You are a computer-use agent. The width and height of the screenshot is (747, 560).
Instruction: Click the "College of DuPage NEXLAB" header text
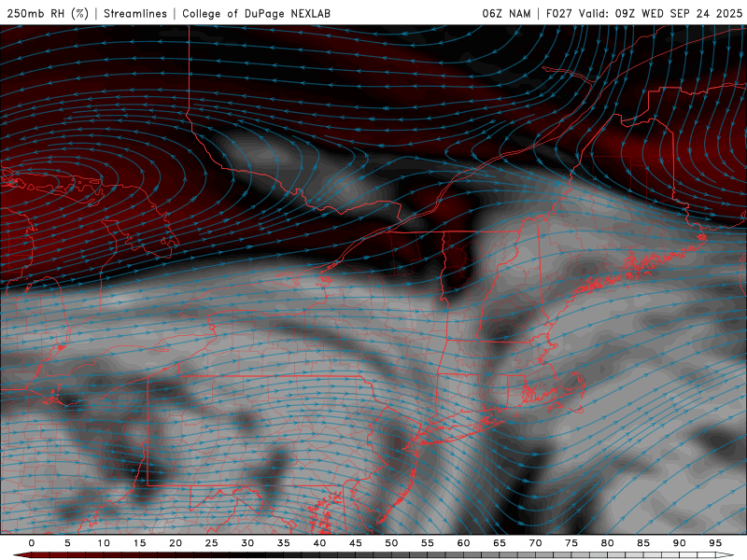(256, 14)
